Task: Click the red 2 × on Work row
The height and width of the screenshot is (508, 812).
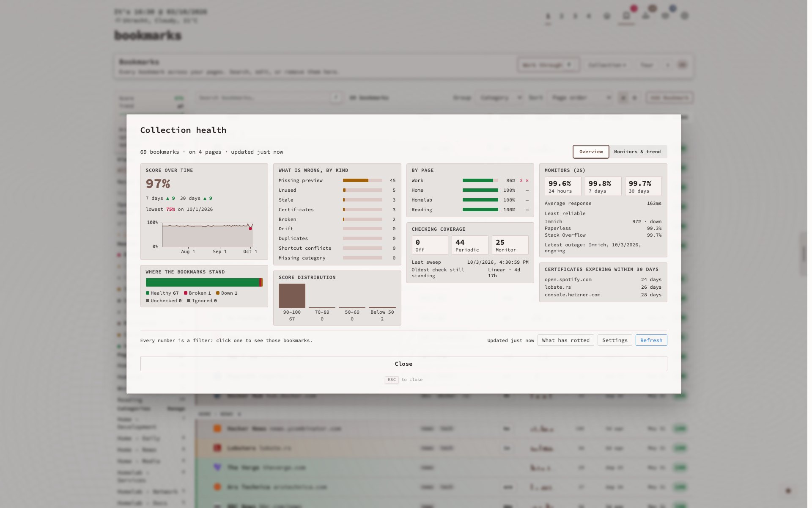Action: tap(524, 180)
